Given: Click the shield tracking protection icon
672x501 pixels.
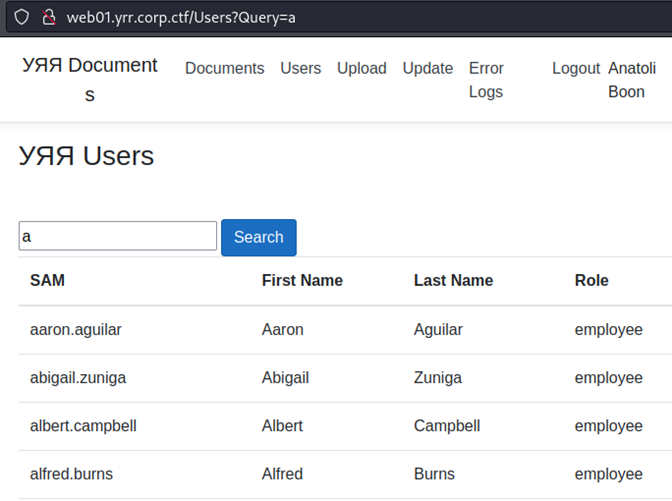Looking at the screenshot, I should point(21,17).
